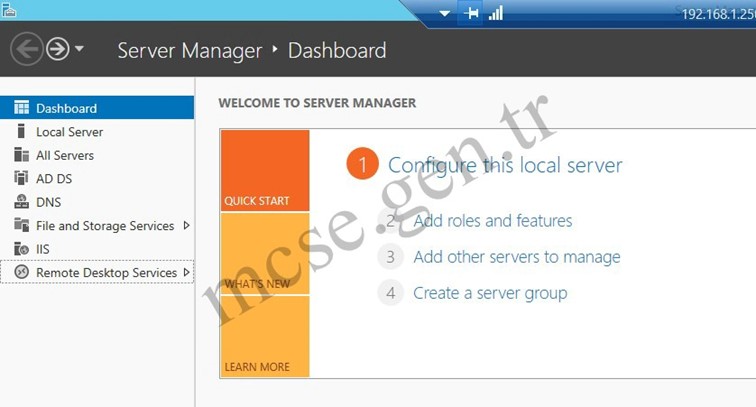Click the back navigation arrow button

coord(27,49)
